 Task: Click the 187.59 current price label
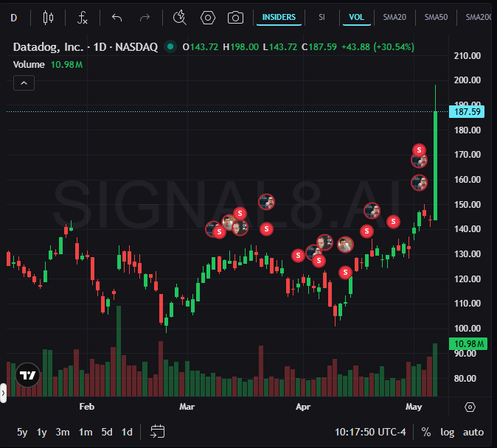[x=467, y=111]
